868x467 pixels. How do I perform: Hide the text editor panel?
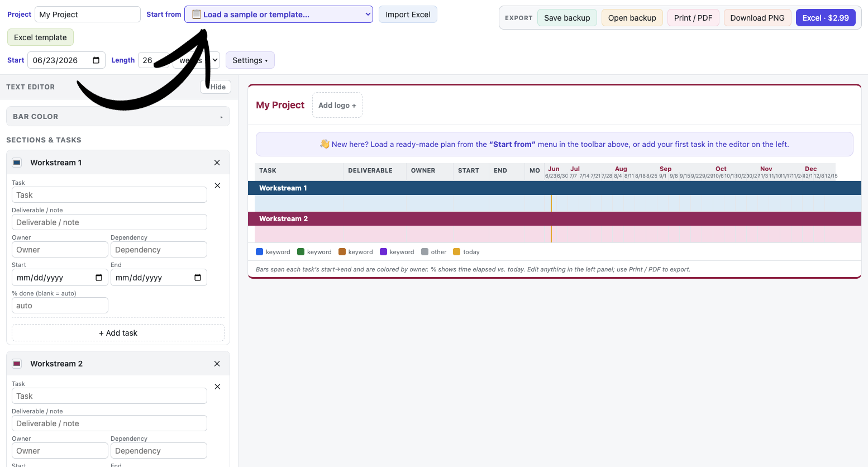(x=216, y=87)
